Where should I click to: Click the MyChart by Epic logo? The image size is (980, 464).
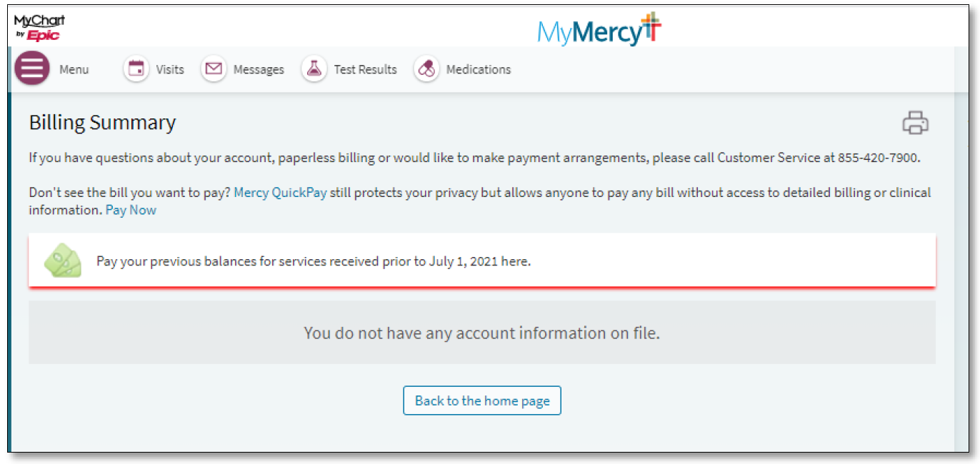pyautogui.click(x=39, y=28)
